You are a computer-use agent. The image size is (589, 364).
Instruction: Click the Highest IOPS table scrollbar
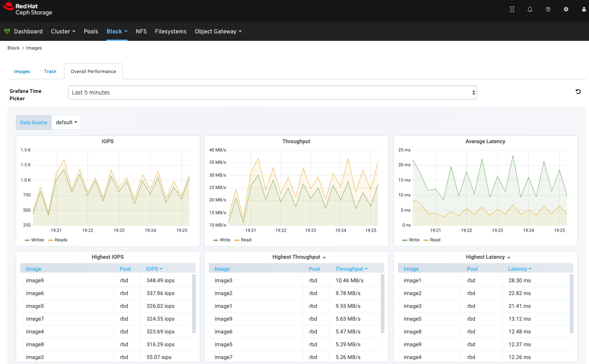click(x=194, y=303)
